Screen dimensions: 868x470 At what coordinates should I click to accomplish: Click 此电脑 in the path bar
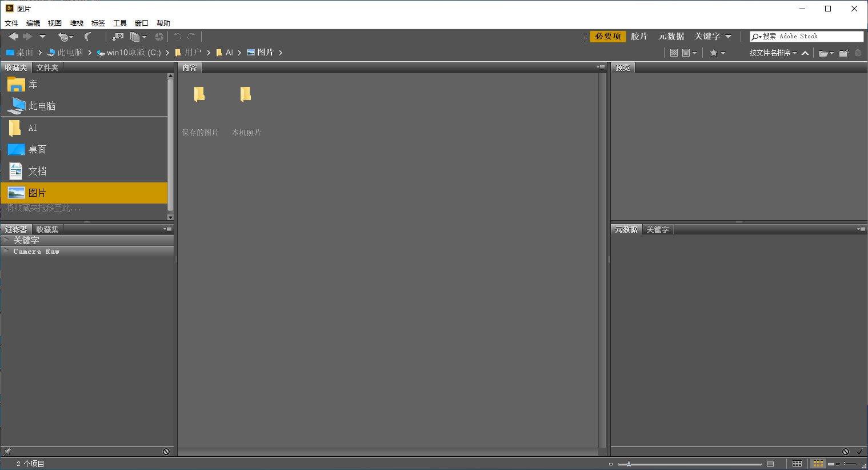coord(65,52)
